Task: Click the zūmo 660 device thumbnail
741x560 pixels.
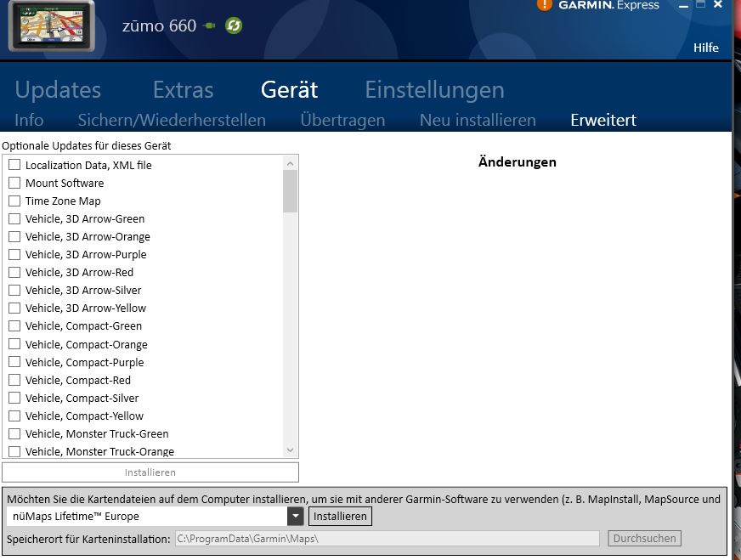Action: click(x=51, y=25)
